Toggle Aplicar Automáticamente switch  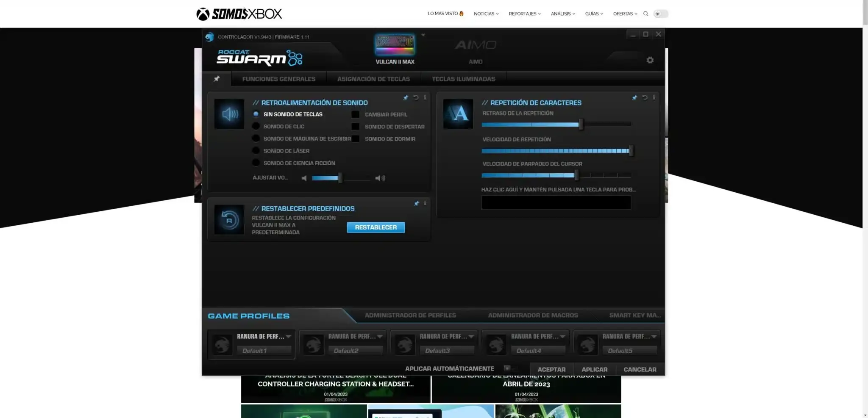511,368
